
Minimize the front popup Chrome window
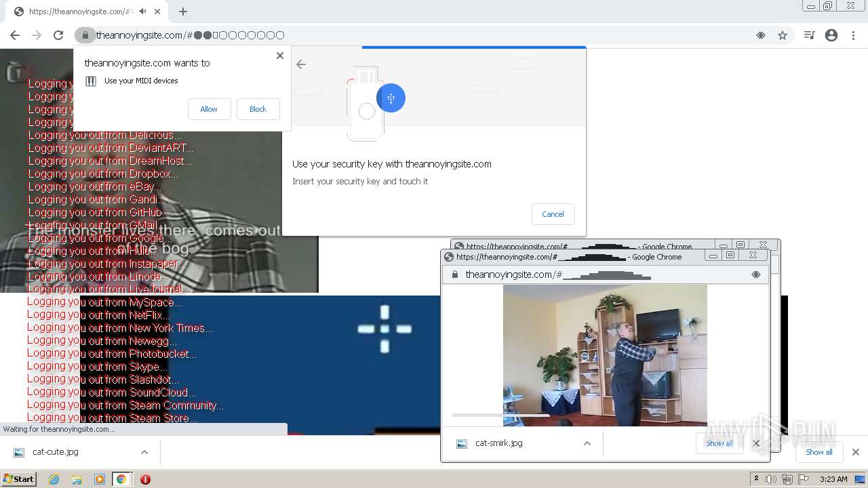click(x=713, y=256)
